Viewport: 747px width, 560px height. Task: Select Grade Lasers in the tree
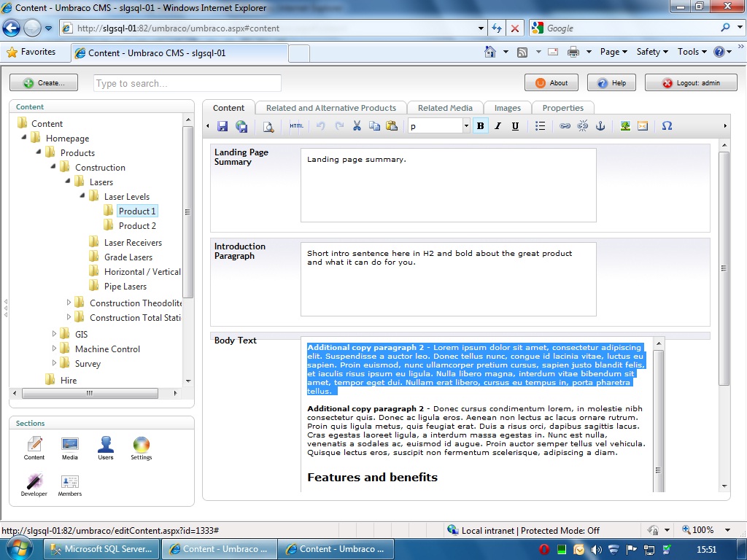[x=128, y=257]
